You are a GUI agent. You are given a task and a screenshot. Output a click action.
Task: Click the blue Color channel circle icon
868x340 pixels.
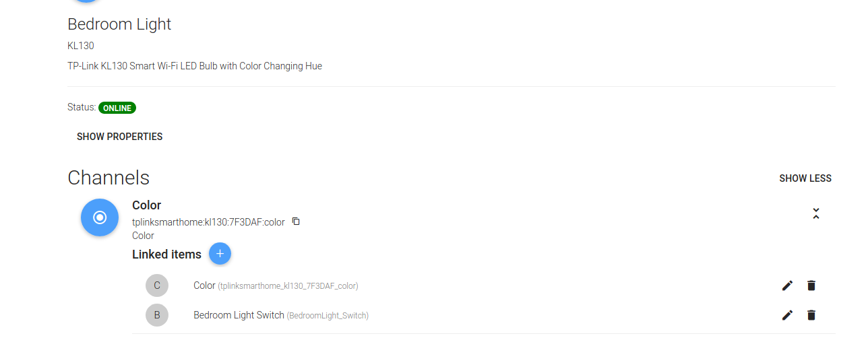tap(100, 217)
